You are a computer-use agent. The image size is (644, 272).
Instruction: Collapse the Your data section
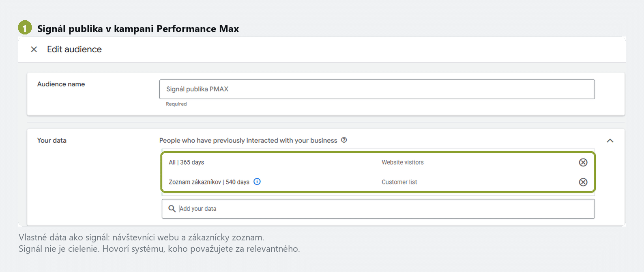pyautogui.click(x=610, y=141)
